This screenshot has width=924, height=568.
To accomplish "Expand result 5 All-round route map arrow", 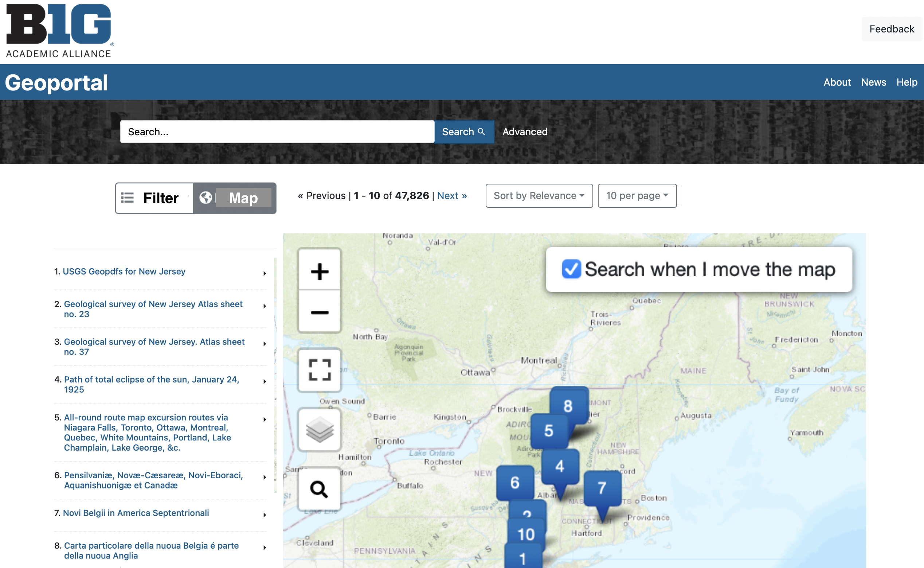I will (x=265, y=419).
